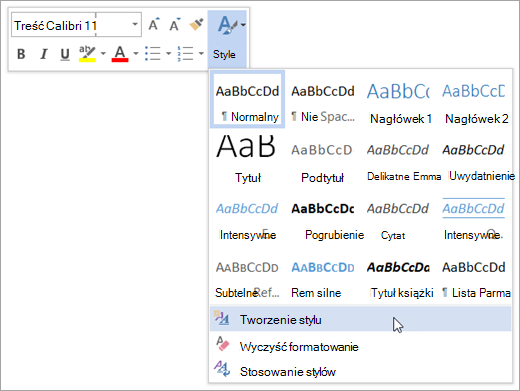Open numbering options arrow
Image resolution: width=520 pixels, height=391 pixels.
click(201, 53)
